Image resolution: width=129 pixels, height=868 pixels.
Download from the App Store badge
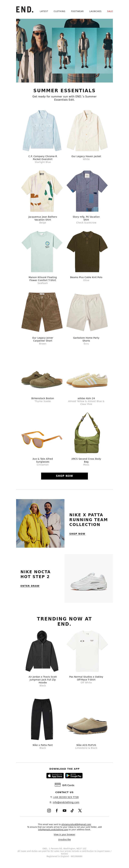(55, 775)
